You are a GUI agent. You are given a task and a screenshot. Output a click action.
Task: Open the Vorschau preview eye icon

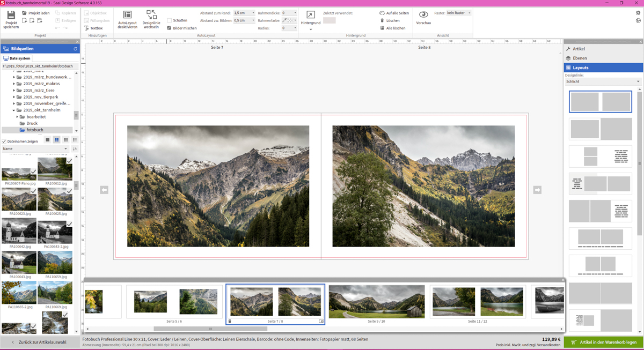pyautogui.click(x=423, y=15)
